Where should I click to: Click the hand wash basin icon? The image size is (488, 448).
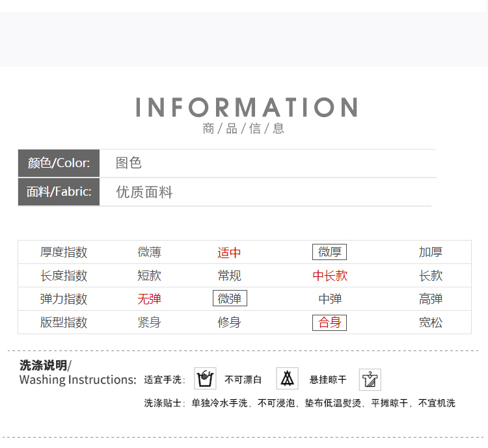(206, 378)
